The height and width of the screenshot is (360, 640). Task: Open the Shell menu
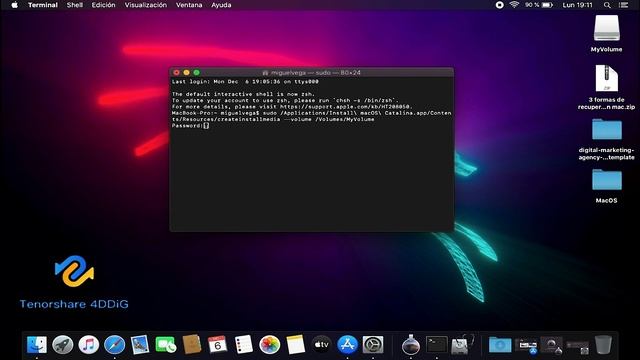(x=75, y=5)
